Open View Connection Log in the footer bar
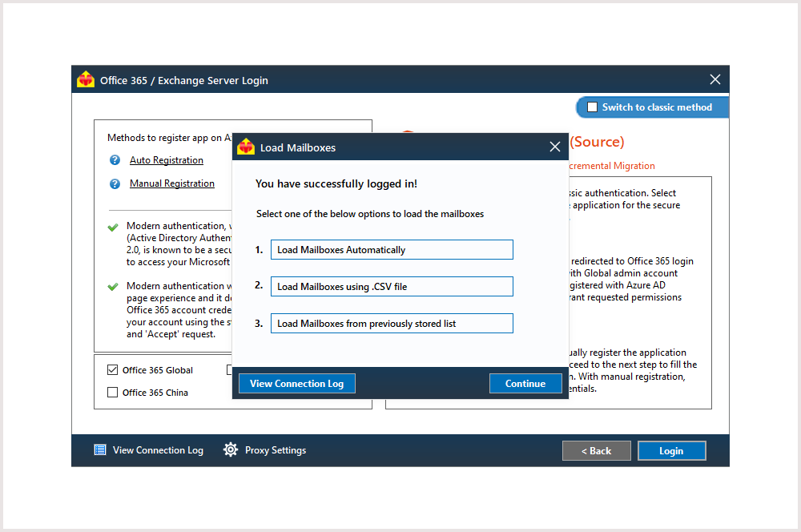 (158, 450)
